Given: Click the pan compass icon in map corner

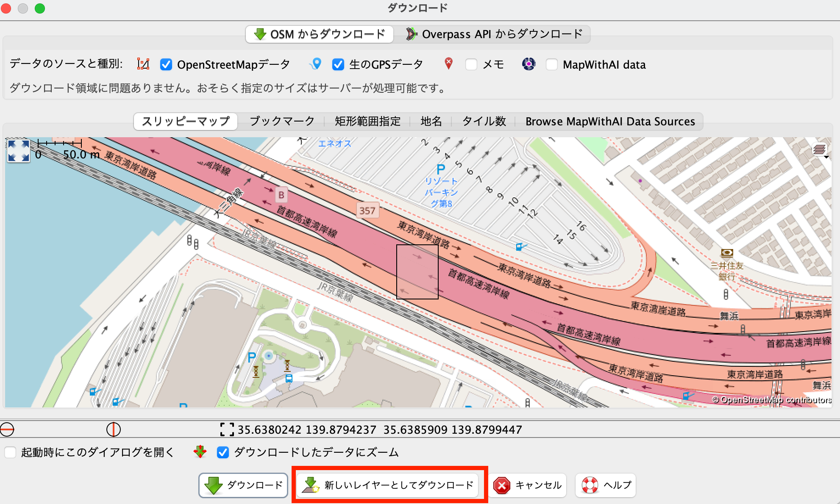Looking at the screenshot, I should [x=18, y=151].
